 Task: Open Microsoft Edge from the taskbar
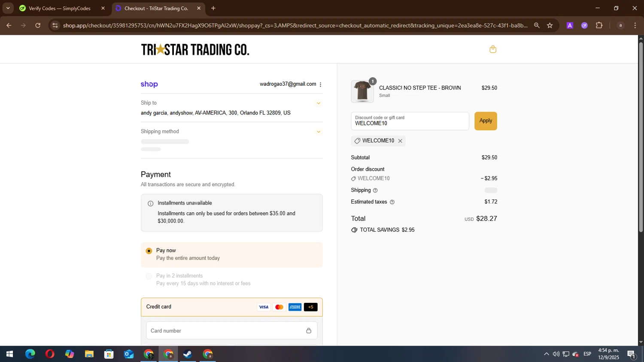[x=30, y=354]
